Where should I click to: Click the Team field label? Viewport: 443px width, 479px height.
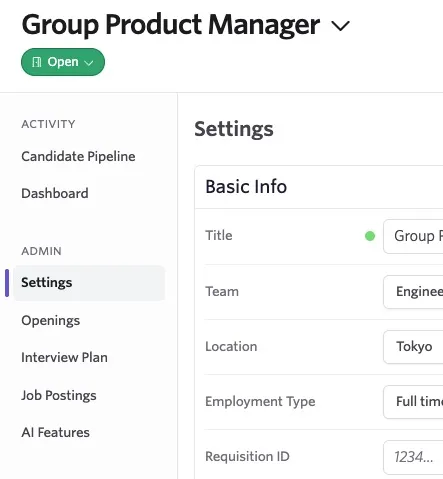[222, 292]
